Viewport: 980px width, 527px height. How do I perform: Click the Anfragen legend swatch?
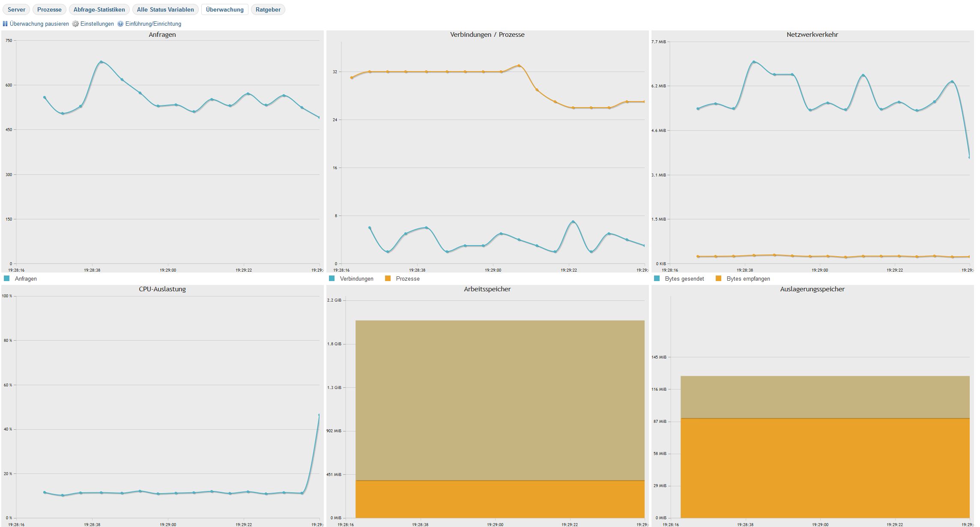tap(7, 278)
